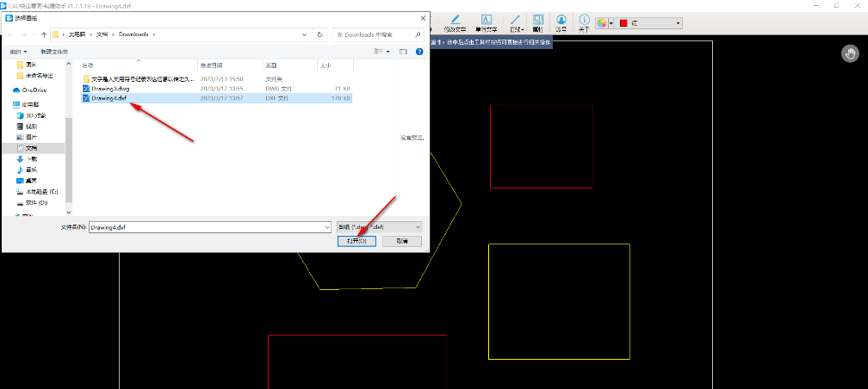This screenshot has width=868, height=389.
Task: Open the 关于 about info icon
Action: pyautogui.click(x=584, y=22)
